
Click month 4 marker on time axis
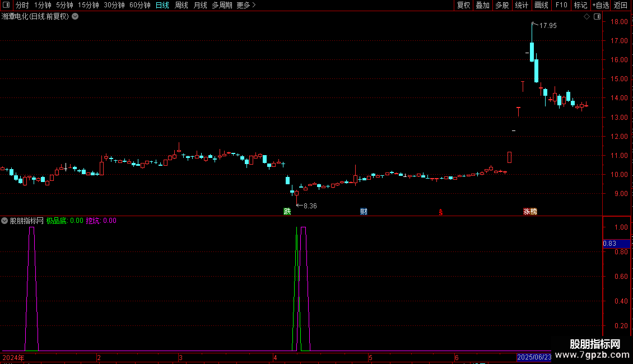point(275,358)
